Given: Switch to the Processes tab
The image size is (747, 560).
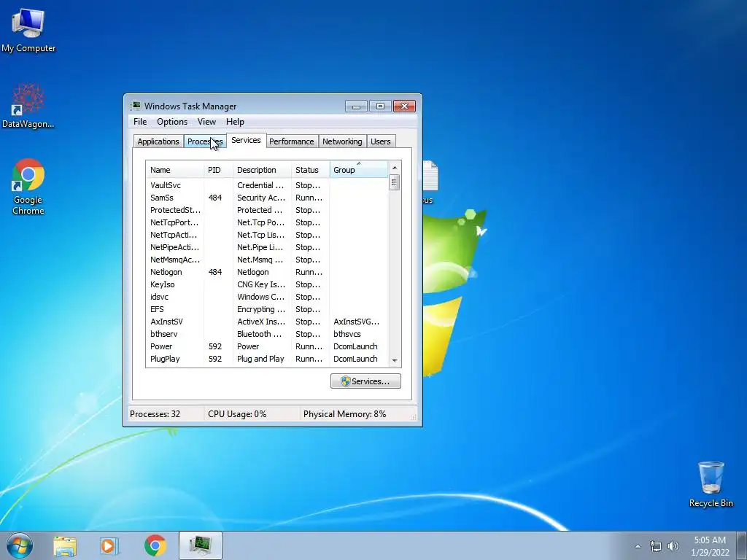Looking at the screenshot, I should click(x=205, y=141).
